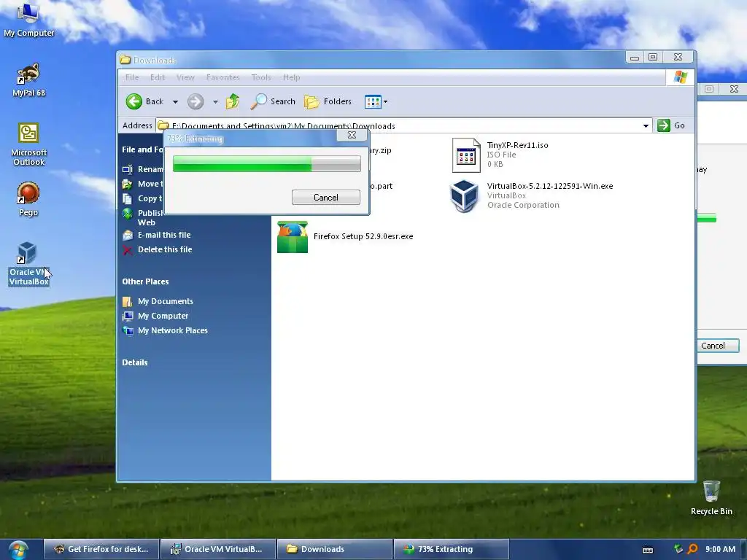Select the Firefox Setup installer icon
Image resolution: width=747 pixels, height=560 pixels.
pyautogui.click(x=292, y=237)
